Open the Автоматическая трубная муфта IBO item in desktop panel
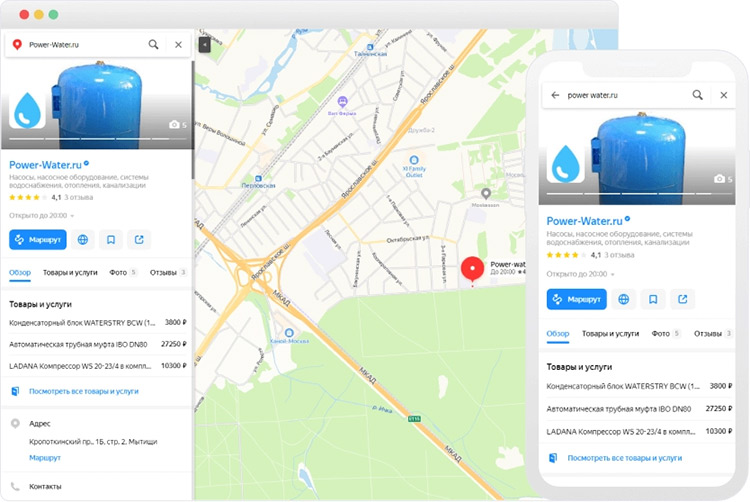This screenshot has height=502, width=750. coord(98,344)
